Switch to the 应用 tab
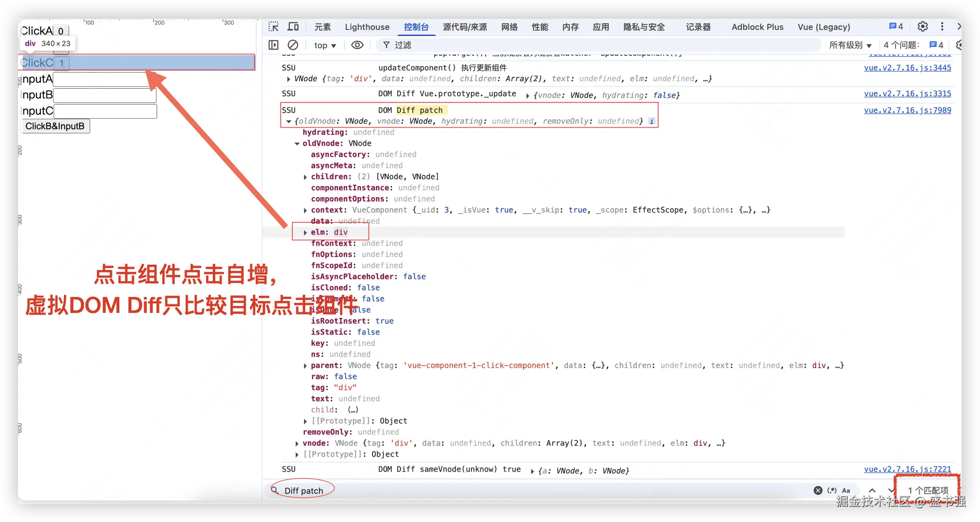This screenshot has height=522, width=980. tap(601, 27)
